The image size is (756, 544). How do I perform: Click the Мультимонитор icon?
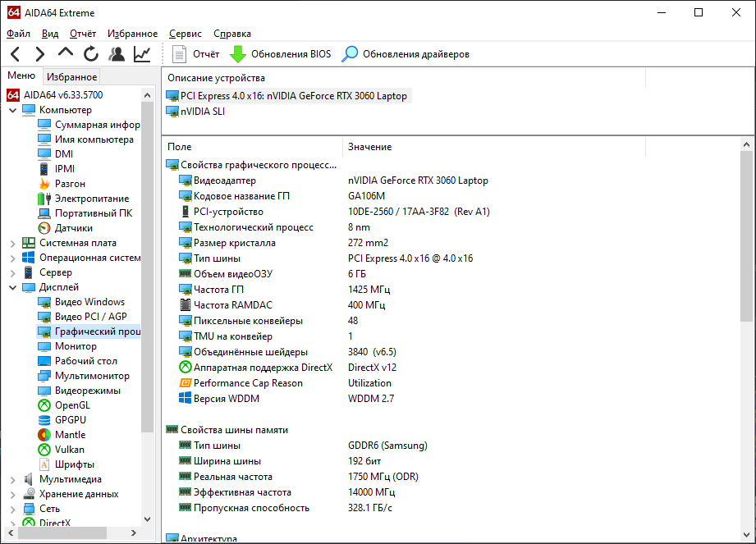(44, 376)
